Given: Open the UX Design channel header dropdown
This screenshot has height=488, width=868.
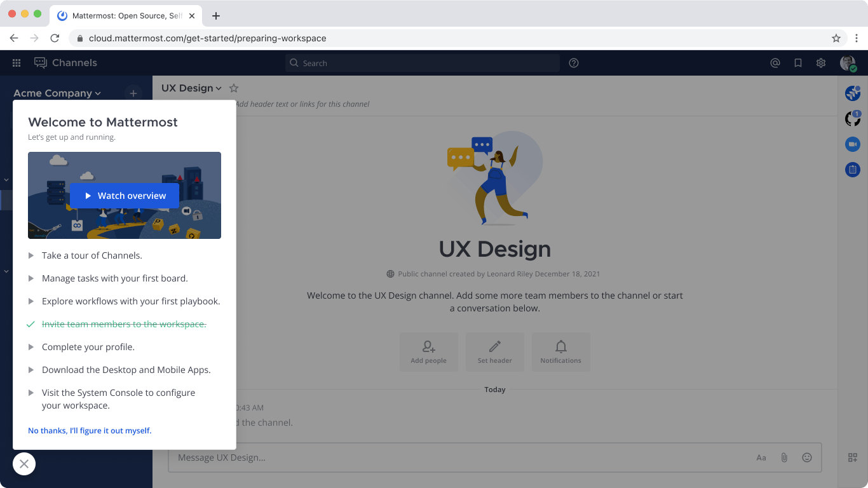Looking at the screenshot, I should pyautogui.click(x=191, y=88).
